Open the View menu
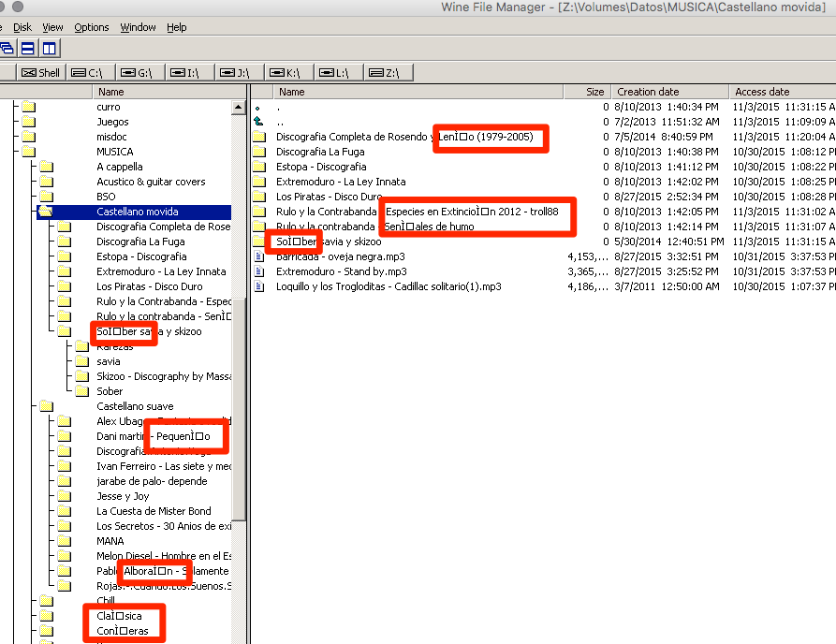Screen dimensions: 836x644 52,27
